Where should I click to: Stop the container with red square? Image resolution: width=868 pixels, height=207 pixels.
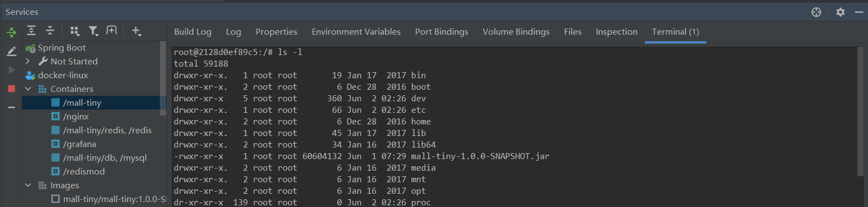point(11,88)
